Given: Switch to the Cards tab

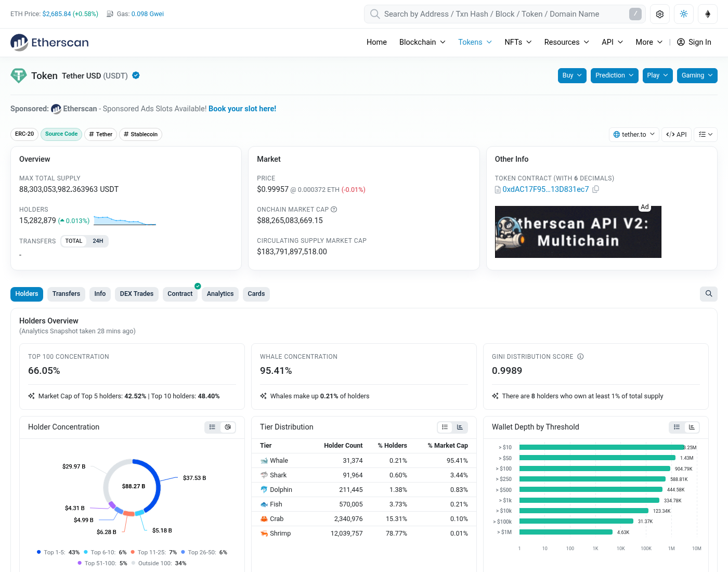Looking at the screenshot, I should point(256,294).
